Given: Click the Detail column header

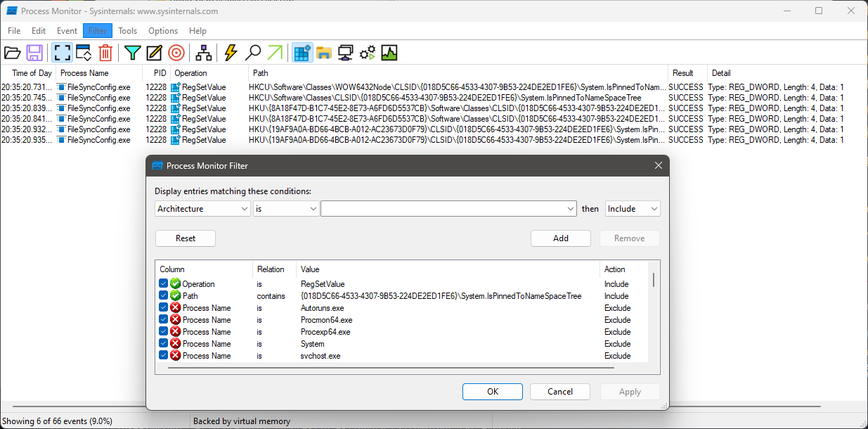Looking at the screenshot, I should pos(787,73).
